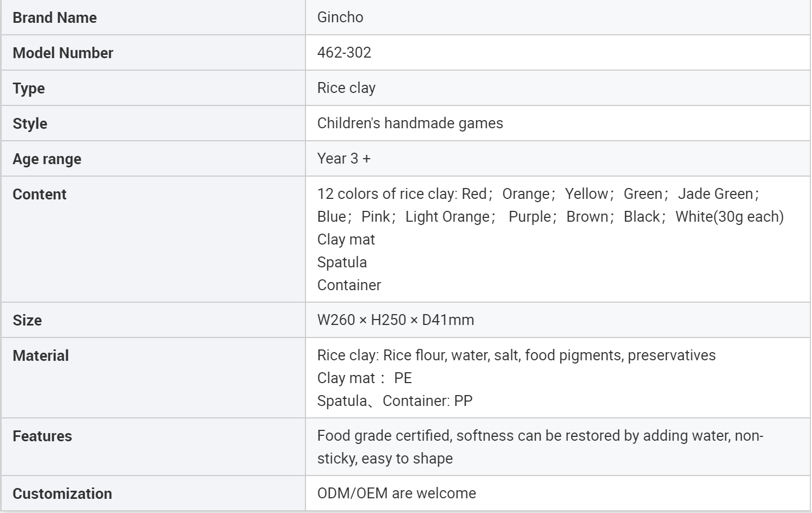This screenshot has width=812, height=513.
Task: Click the Size row label
Action: pos(27,321)
